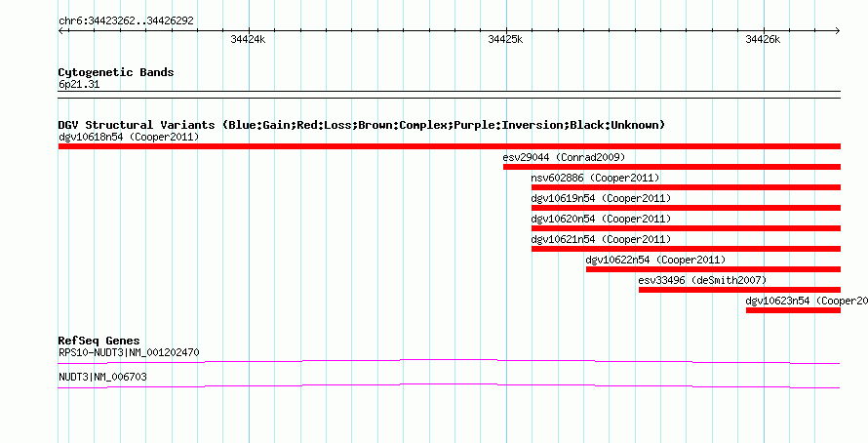This screenshot has width=868, height=443.
Task: Open the RPS10-NUDT3|NM_001202470 gene label
Action: (129, 352)
